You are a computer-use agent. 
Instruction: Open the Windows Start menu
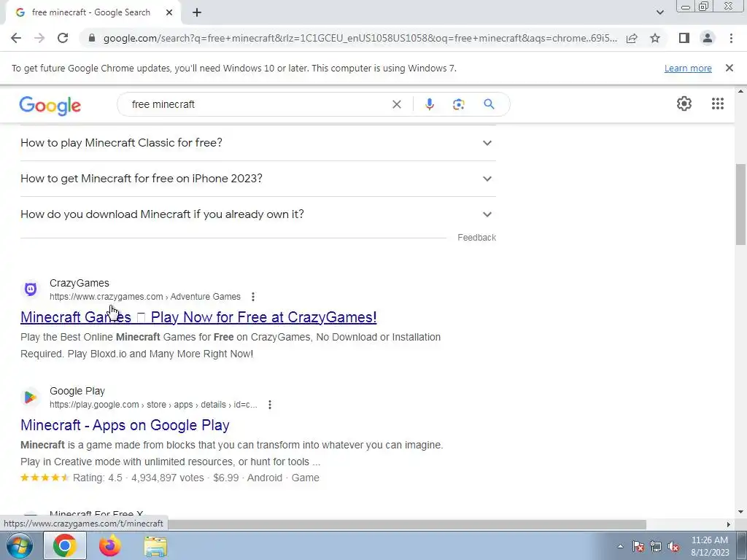click(19, 545)
